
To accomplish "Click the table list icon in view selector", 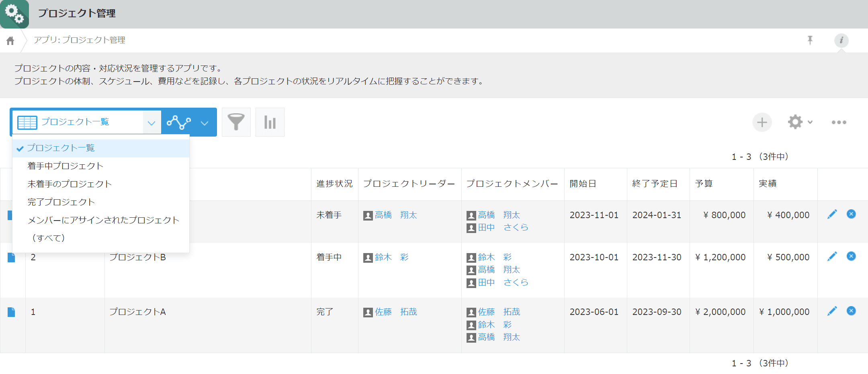I will point(27,122).
